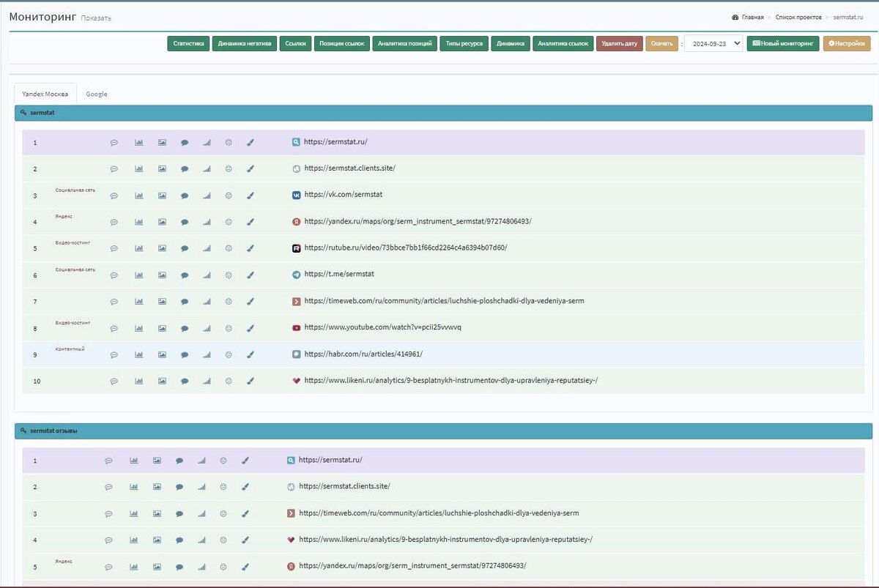Open Динамика негатива report

[245, 44]
